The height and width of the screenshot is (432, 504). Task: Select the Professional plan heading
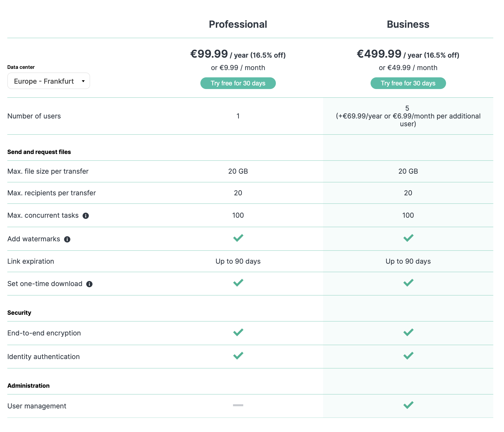pyautogui.click(x=238, y=24)
